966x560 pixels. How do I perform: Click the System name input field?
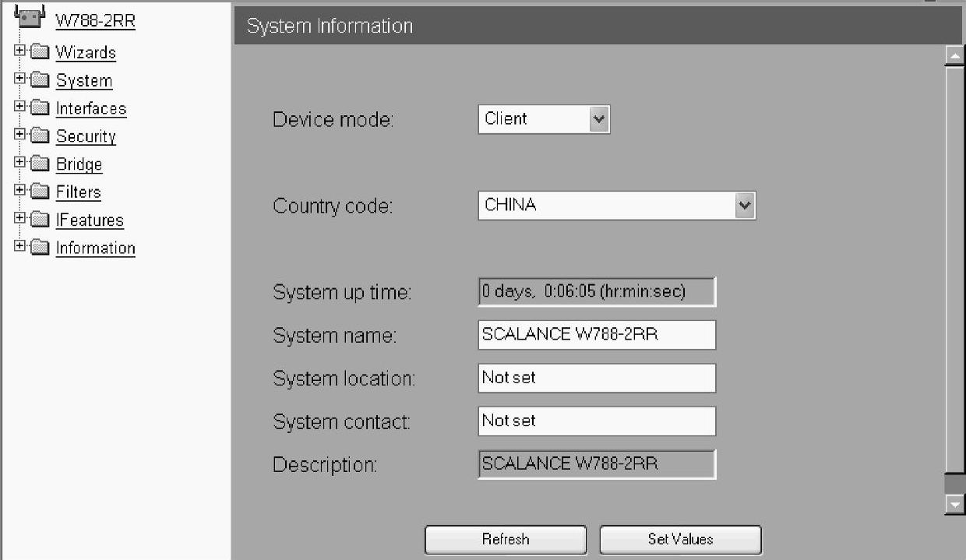[597, 335]
